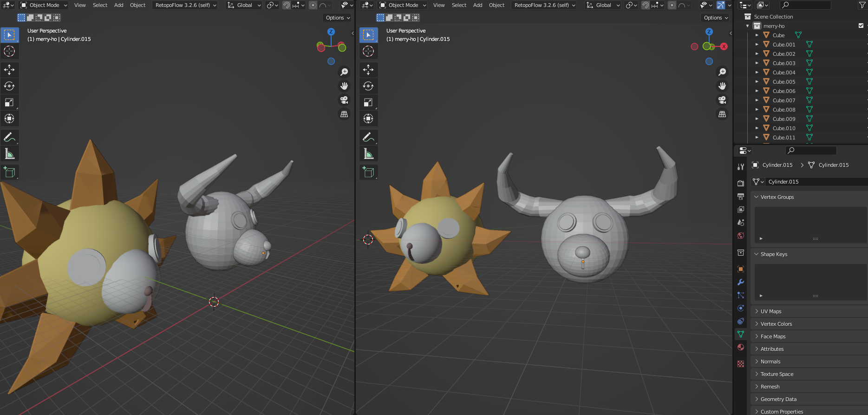Open the Modifiers wrench properties tab
868x415 pixels.
coord(741,282)
